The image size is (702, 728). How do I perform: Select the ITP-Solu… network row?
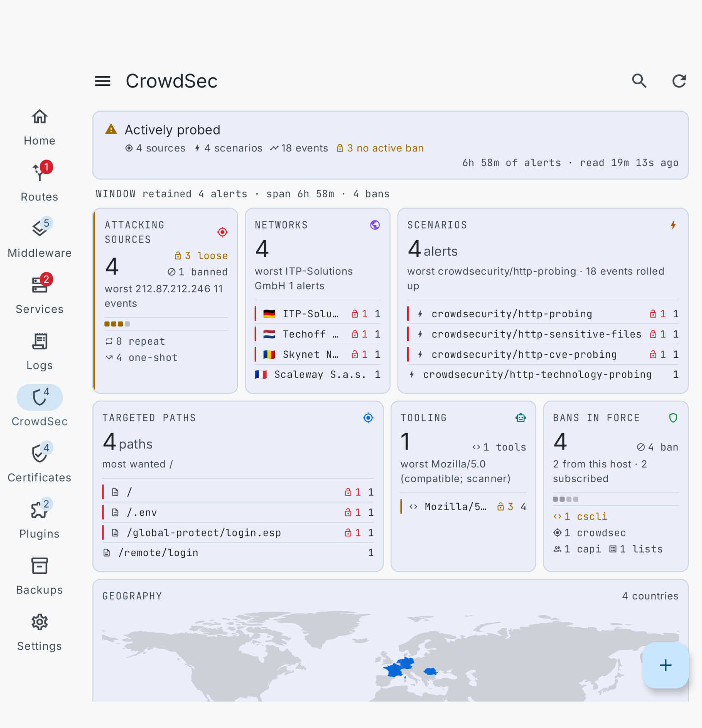(x=318, y=314)
